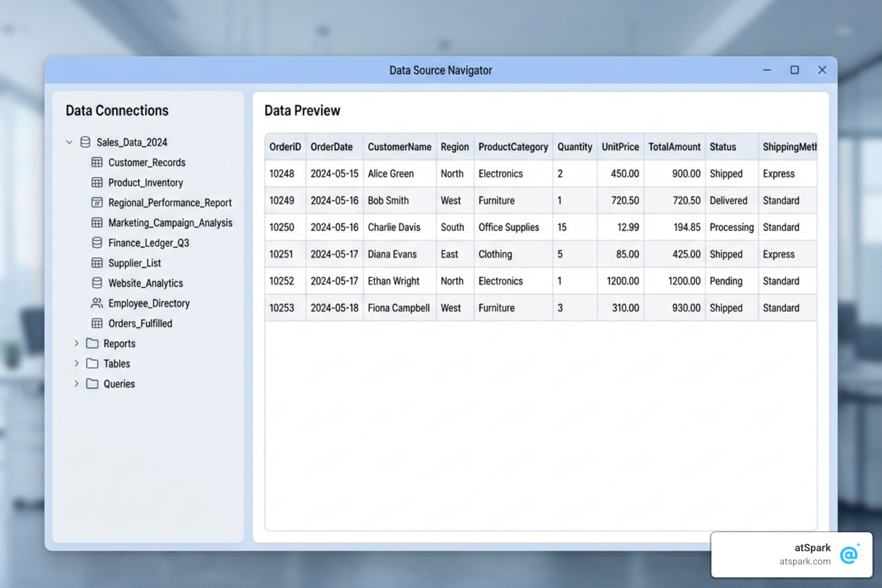Click the UnitPrice column header
The image size is (882, 588).
click(x=620, y=147)
